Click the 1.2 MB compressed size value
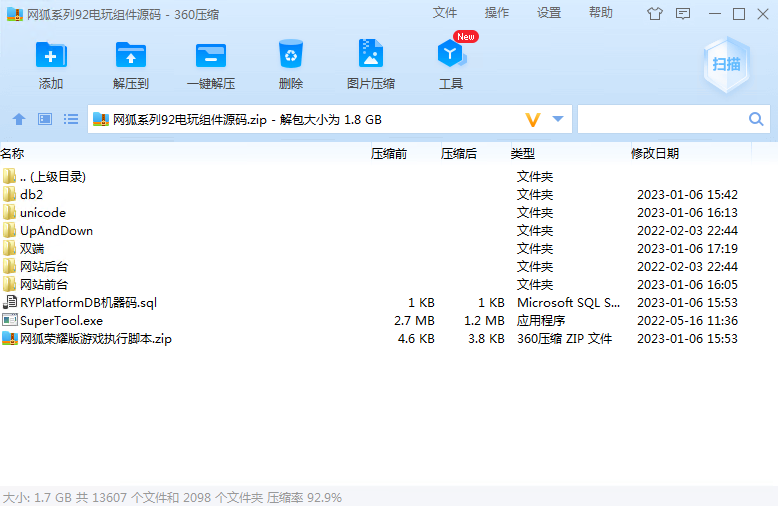This screenshot has width=778, height=506. [484, 320]
